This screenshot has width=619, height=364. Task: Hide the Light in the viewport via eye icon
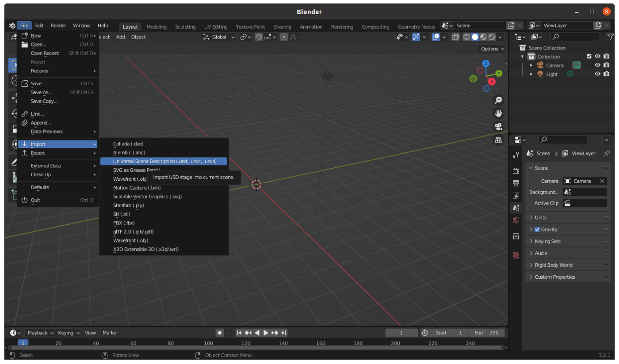tap(597, 74)
